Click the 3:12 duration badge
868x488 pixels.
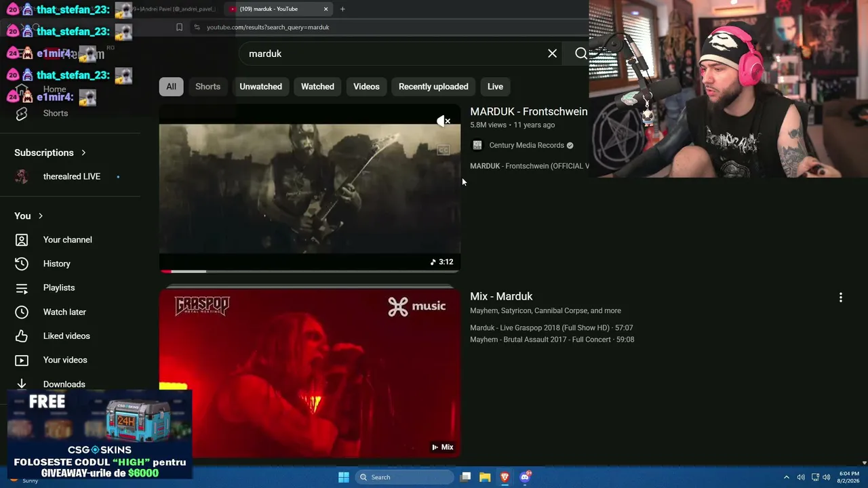pos(441,262)
